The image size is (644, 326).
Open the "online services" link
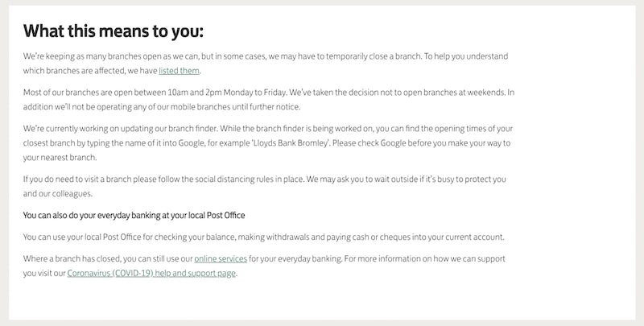[220, 258]
